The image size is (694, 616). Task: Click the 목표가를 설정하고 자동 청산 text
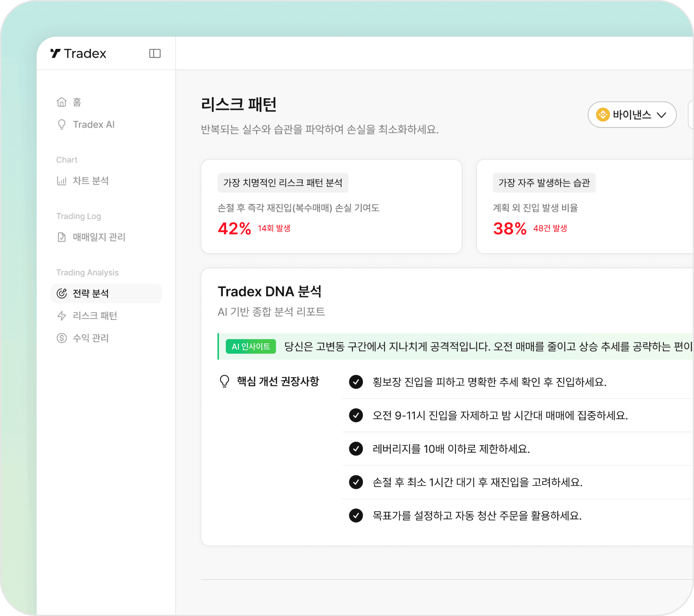coord(477,515)
